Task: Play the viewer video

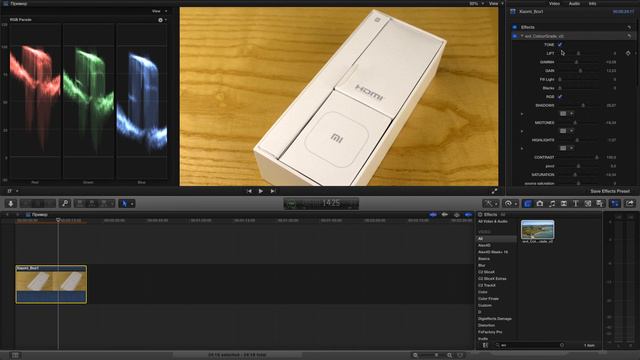Action: (261, 191)
